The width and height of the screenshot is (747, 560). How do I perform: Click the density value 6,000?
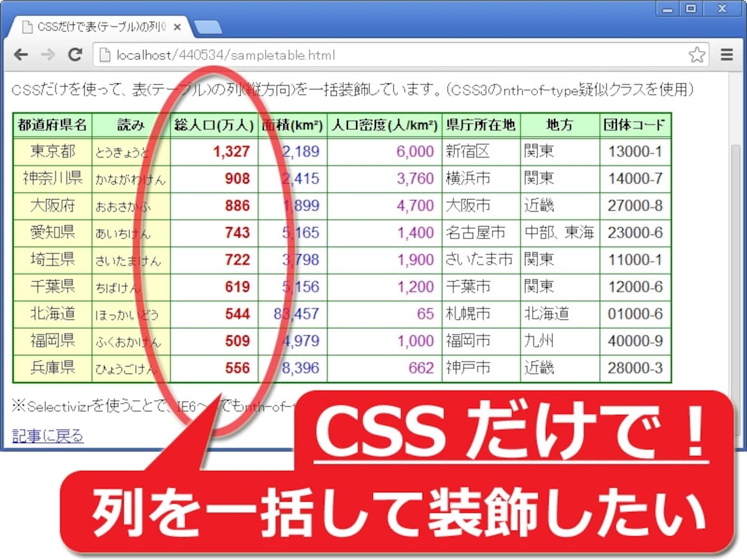click(x=415, y=151)
